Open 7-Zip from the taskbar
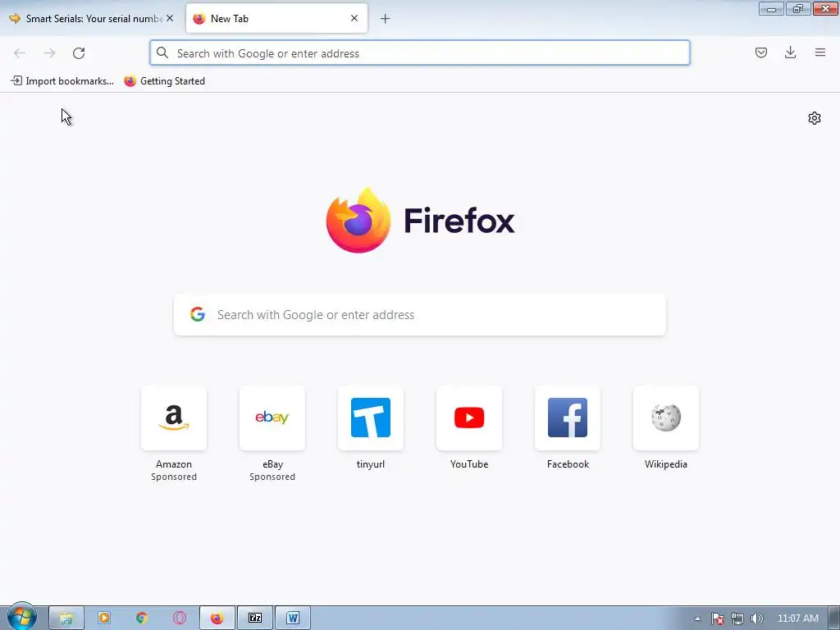Viewport: 840px width, 630px height. point(255,619)
